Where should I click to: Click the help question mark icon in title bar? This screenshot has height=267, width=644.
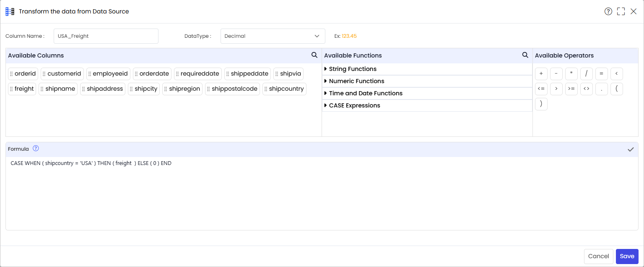pos(608,11)
